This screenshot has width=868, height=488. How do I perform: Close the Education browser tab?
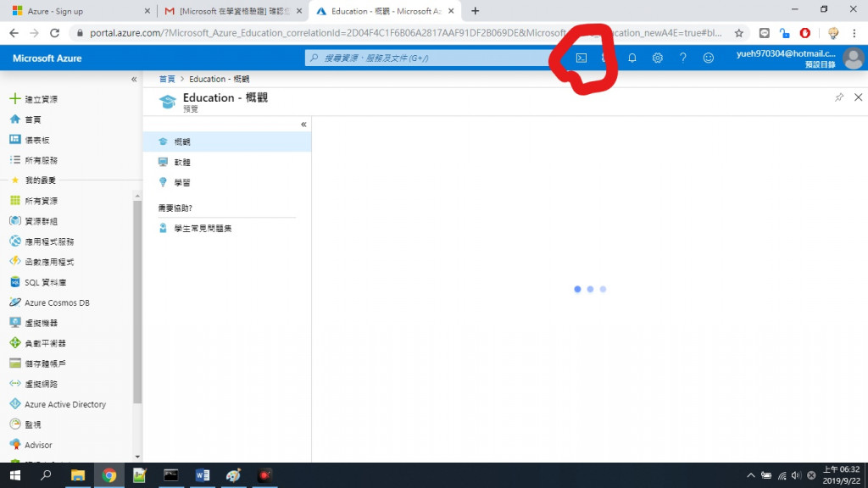[451, 11]
